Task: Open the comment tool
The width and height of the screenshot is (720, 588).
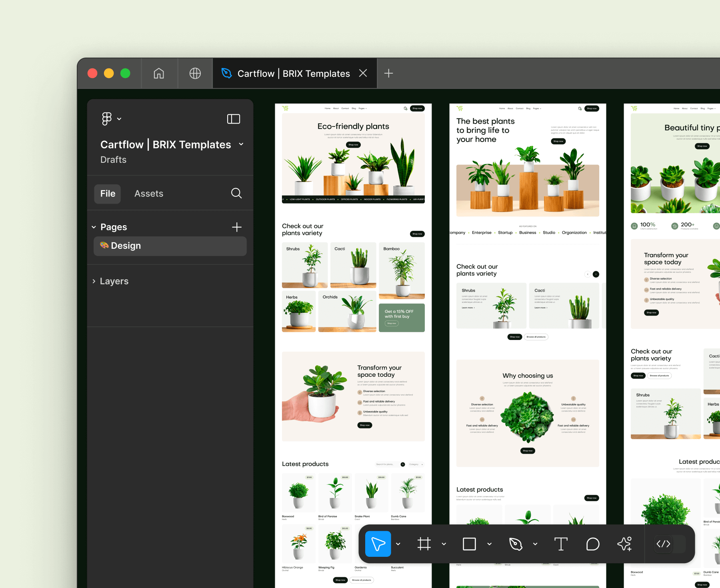Action: tap(592, 544)
